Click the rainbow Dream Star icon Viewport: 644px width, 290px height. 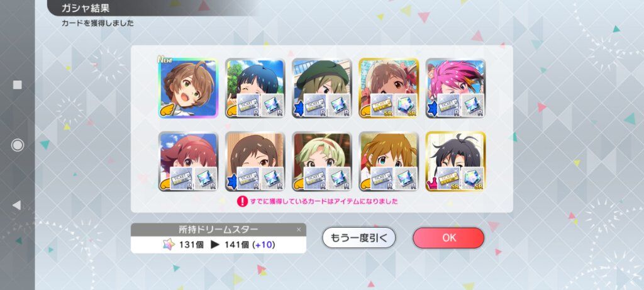(x=169, y=245)
